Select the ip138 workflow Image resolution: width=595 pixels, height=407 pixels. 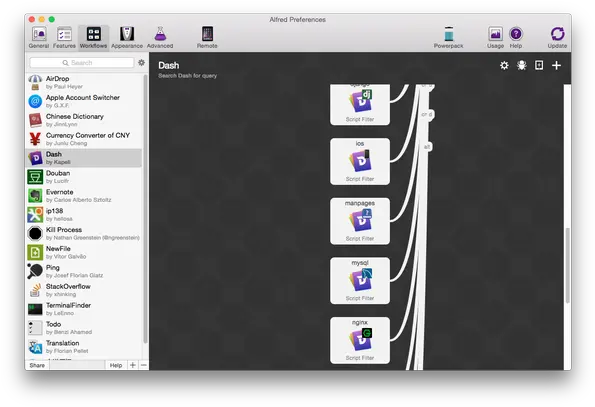click(x=83, y=215)
